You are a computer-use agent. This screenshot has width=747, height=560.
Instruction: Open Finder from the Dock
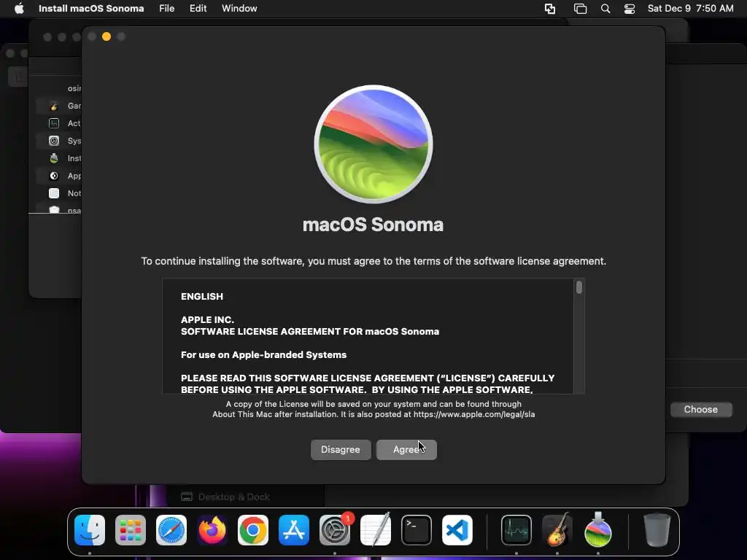coord(90,530)
